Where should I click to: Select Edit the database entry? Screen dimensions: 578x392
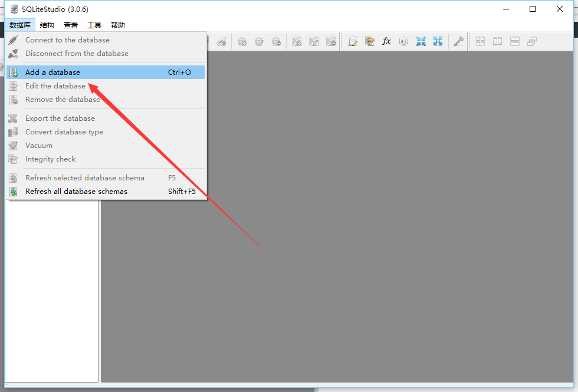[106, 86]
